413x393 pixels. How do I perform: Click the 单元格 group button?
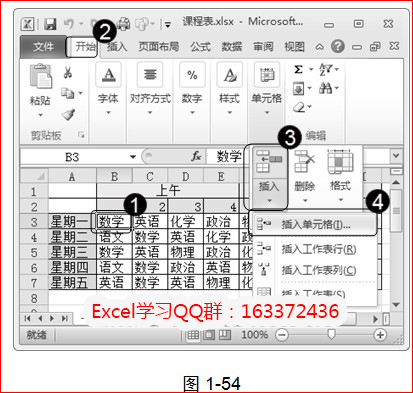[267, 89]
